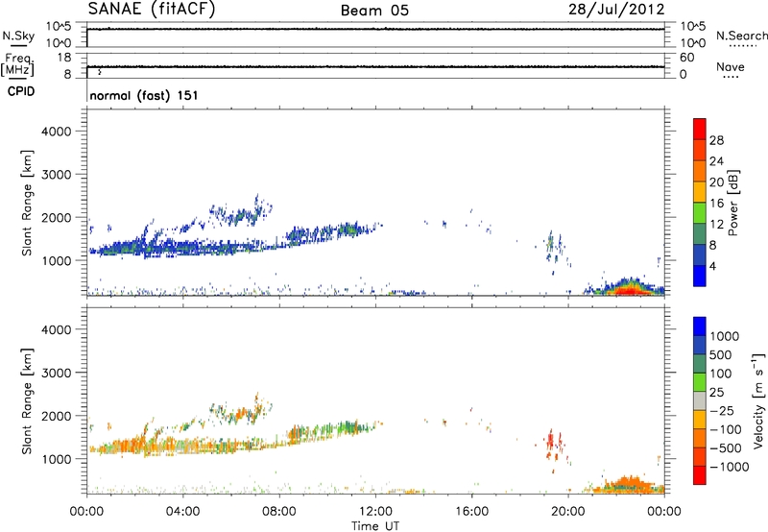Click the Slant Range label of power panel
Screen dimensions: 768x532
click(27, 203)
